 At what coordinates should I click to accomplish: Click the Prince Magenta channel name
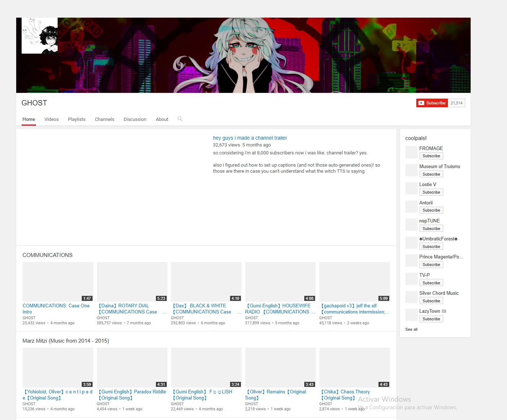[441, 257]
